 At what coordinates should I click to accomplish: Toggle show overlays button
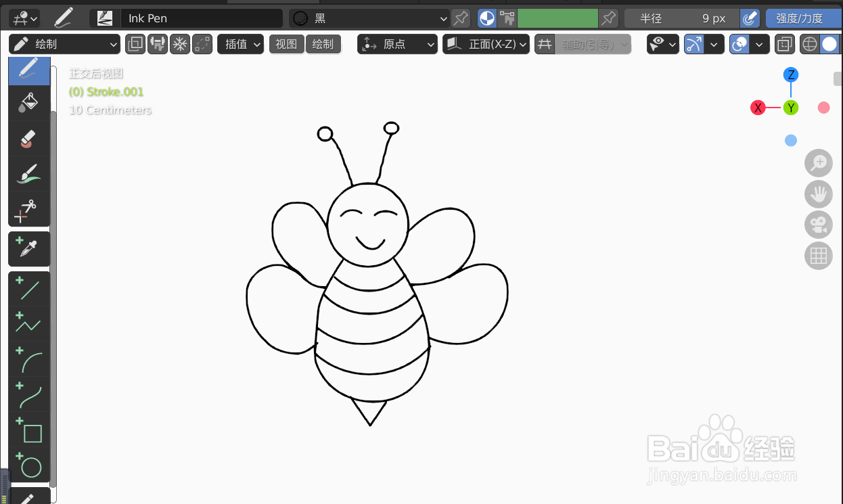point(739,45)
